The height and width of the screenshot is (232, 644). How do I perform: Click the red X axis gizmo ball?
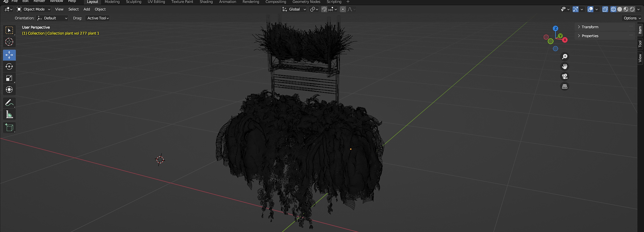(565, 40)
